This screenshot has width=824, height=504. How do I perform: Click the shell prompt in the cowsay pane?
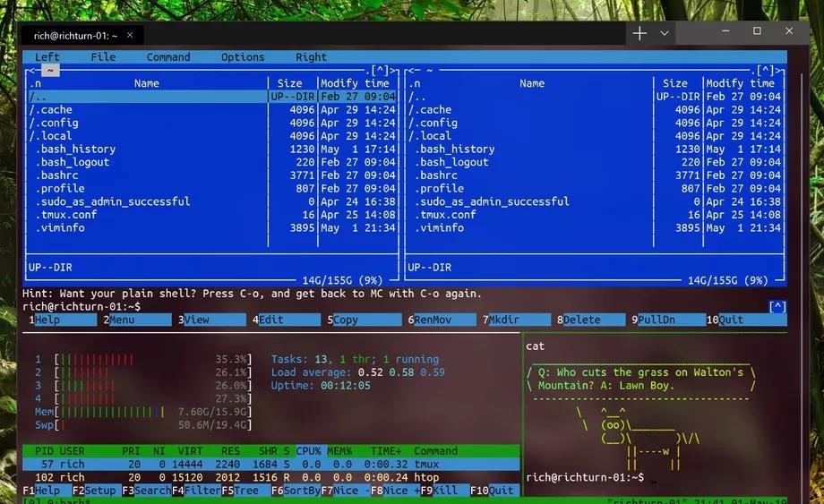pos(584,477)
